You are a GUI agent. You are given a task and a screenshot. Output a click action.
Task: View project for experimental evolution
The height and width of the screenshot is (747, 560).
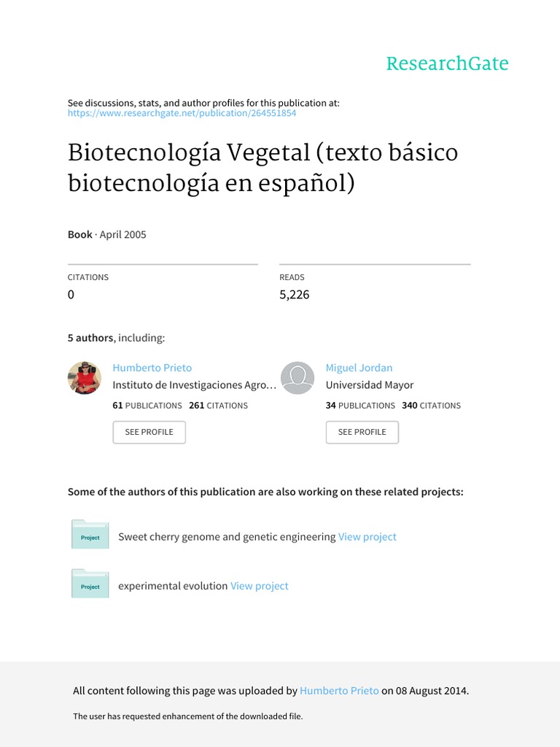260,586
